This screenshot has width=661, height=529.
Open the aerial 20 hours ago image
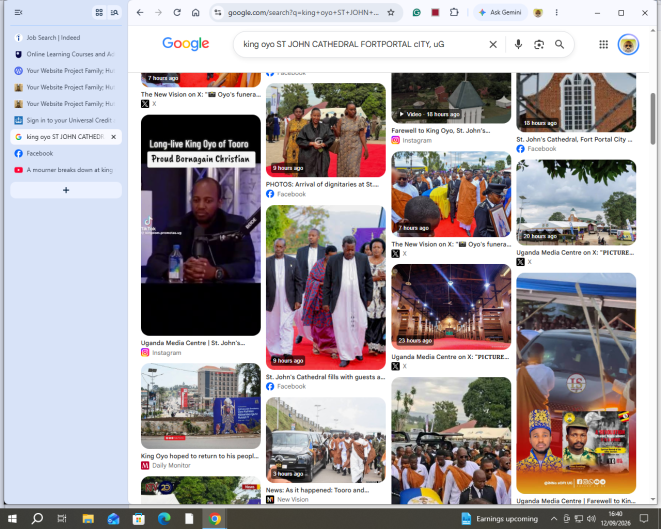click(576, 202)
